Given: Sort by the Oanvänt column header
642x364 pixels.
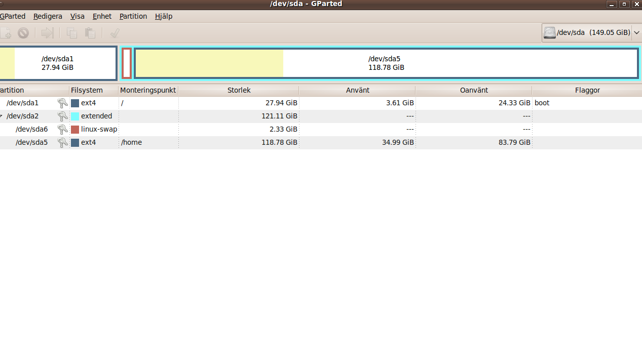Looking at the screenshot, I should (x=474, y=90).
